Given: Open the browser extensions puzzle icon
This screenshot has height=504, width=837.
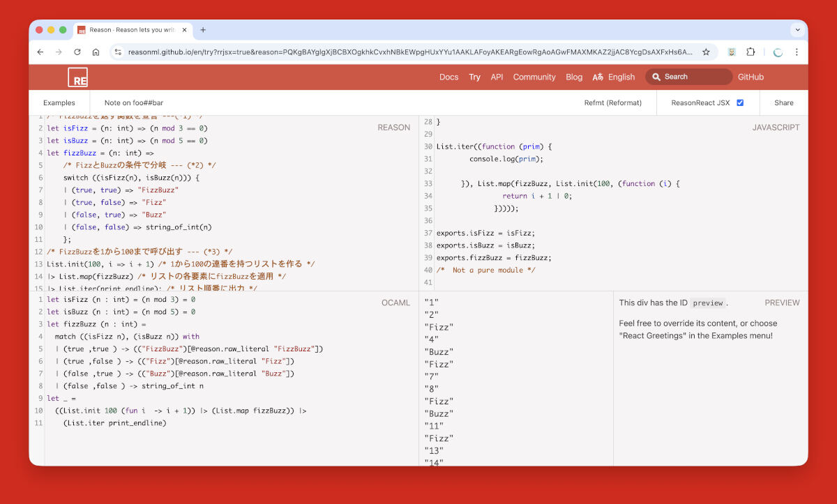Looking at the screenshot, I should [751, 52].
